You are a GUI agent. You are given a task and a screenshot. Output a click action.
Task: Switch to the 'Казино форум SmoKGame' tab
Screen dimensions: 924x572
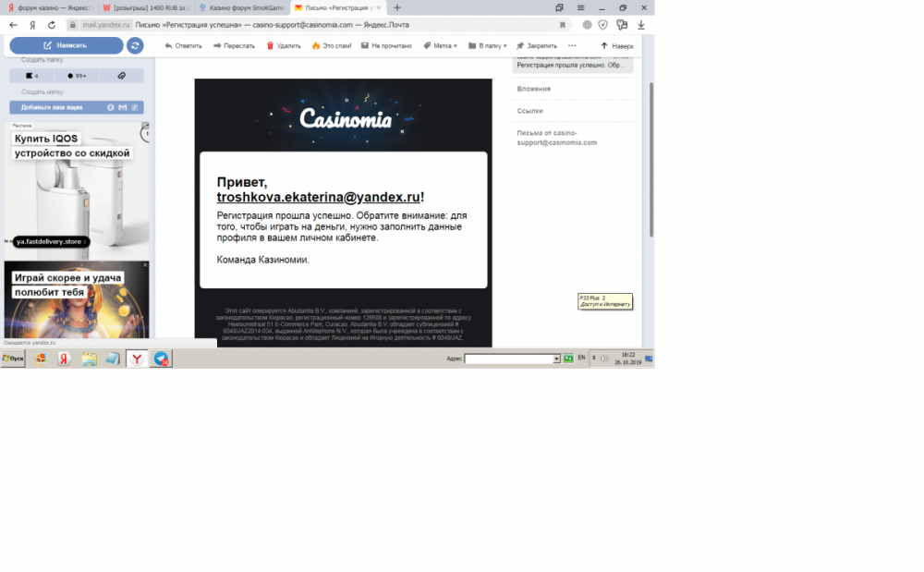click(242, 7)
